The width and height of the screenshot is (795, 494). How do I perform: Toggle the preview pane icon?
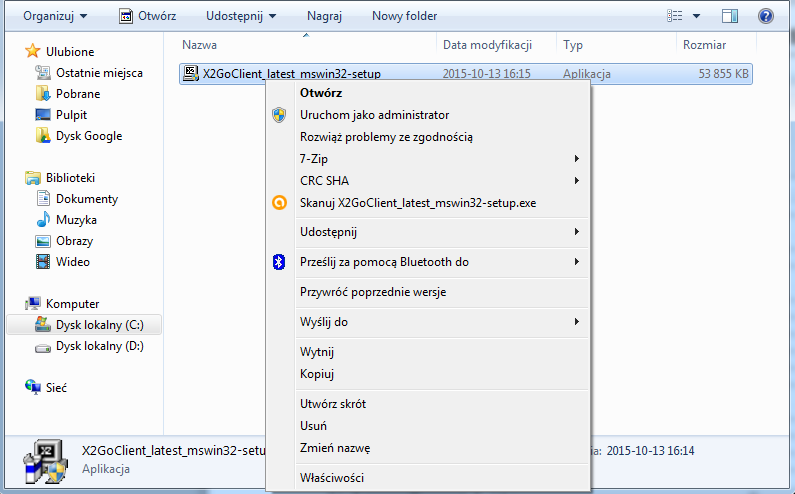tap(730, 16)
